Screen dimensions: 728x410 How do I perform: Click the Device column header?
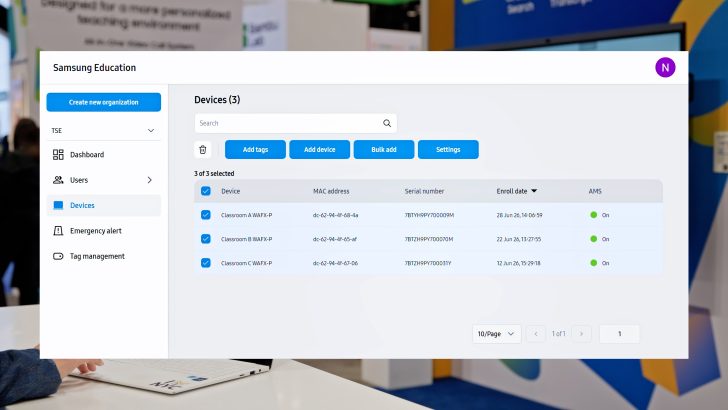(x=231, y=191)
